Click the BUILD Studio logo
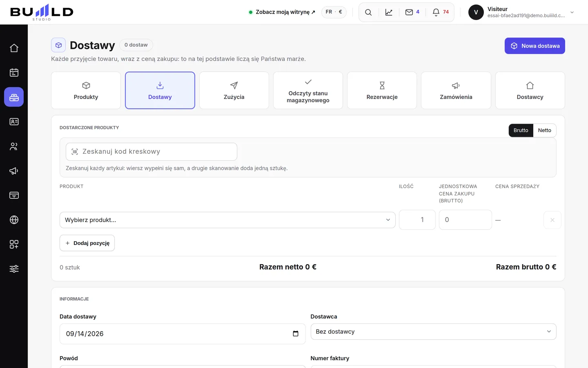Screen dimensions: 588x368 coord(42,12)
